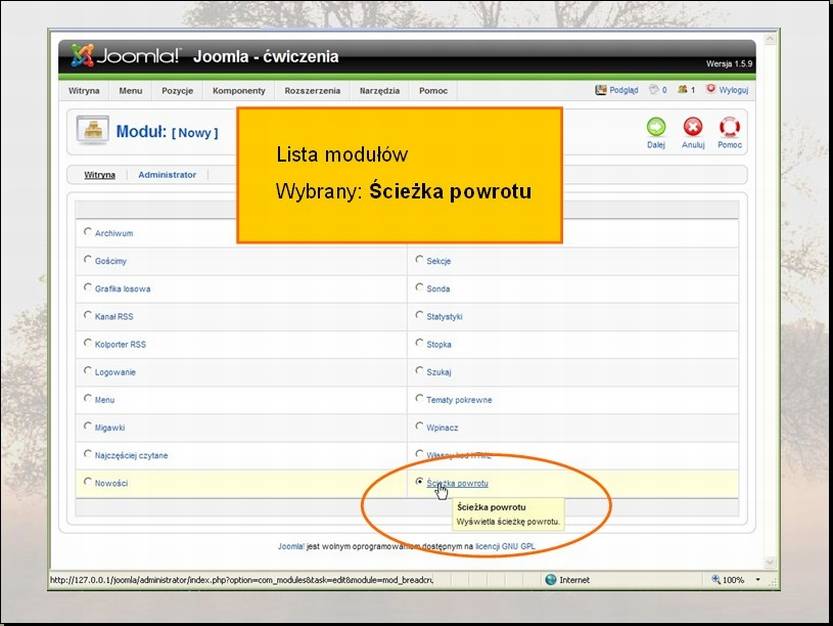Select the Logowanie radio button
Image resolution: width=833 pixels, height=626 pixels.
tap(88, 370)
